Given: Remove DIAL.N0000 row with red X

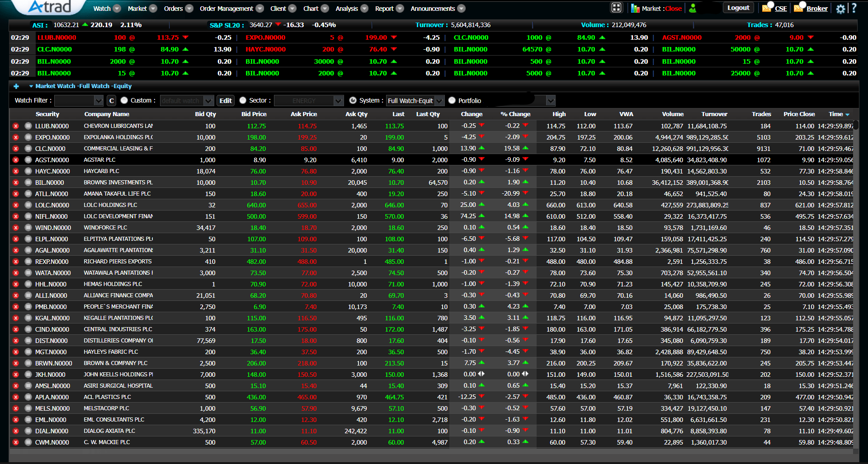Looking at the screenshot, I should coord(16,431).
